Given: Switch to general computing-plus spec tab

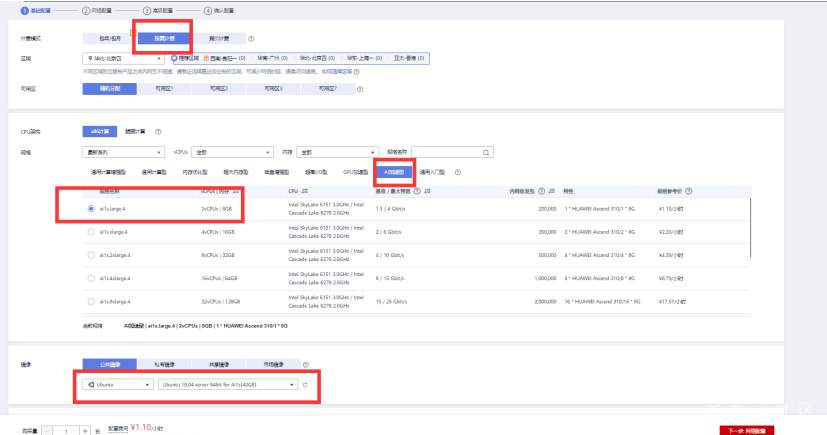Looking at the screenshot, I should tap(108, 172).
